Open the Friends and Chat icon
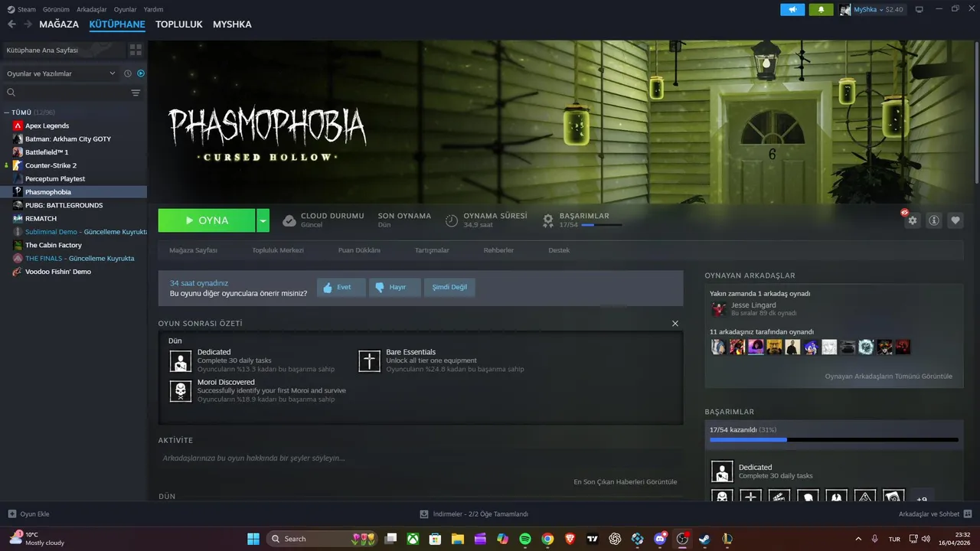 pos(967,514)
